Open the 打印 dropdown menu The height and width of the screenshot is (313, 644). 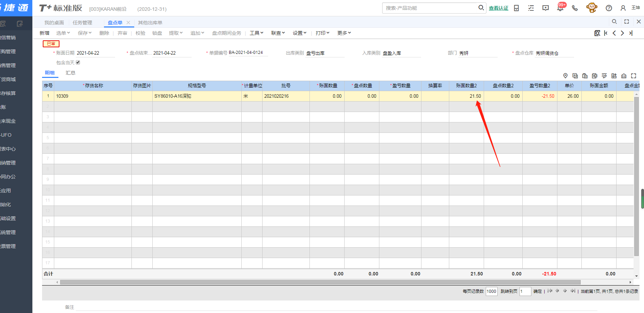[x=322, y=33]
